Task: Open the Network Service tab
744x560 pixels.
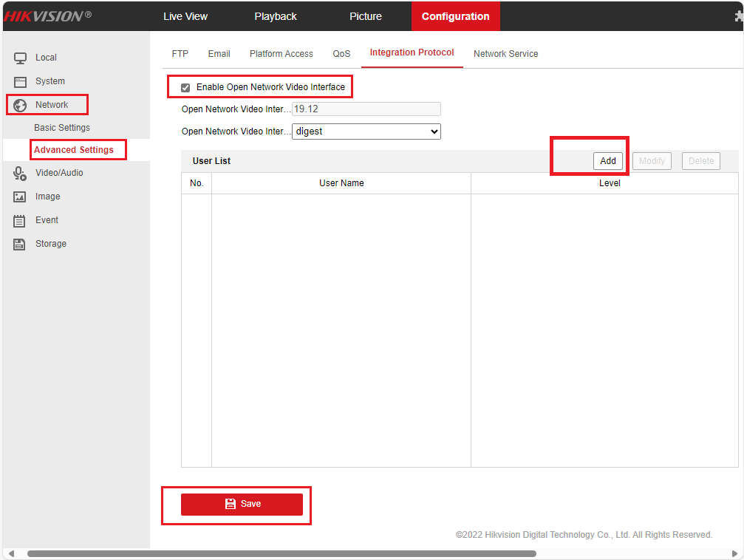Action: (x=505, y=54)
